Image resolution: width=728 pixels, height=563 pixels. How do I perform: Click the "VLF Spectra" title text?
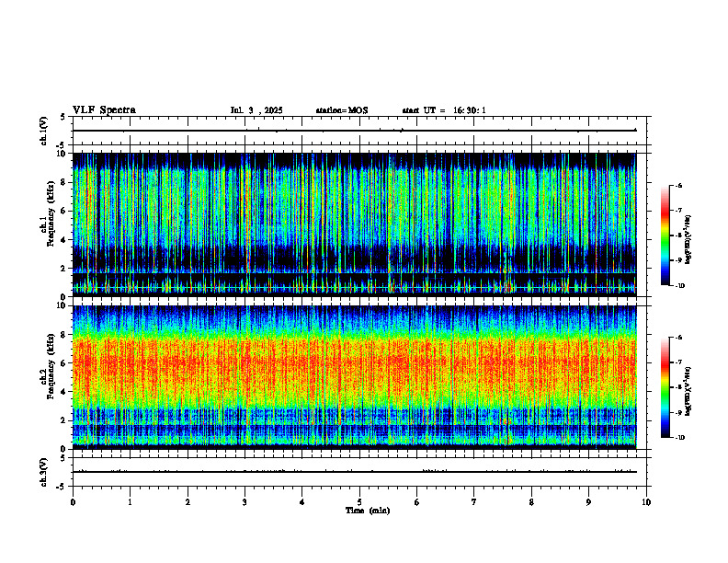104,110
